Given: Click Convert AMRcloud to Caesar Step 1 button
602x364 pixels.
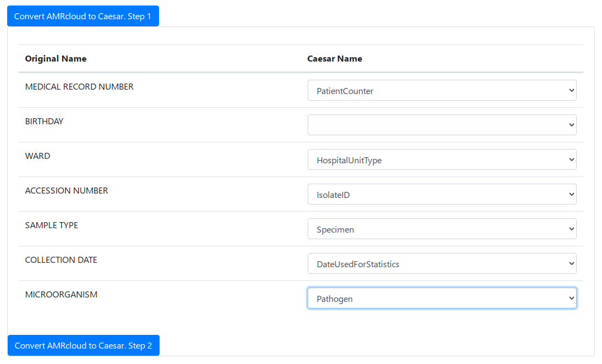Looking at the screenshot, I should tap(83, 16).
